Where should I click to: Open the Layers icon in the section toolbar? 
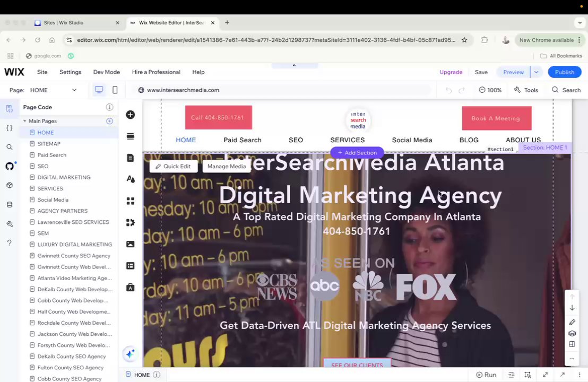(572, 333)
